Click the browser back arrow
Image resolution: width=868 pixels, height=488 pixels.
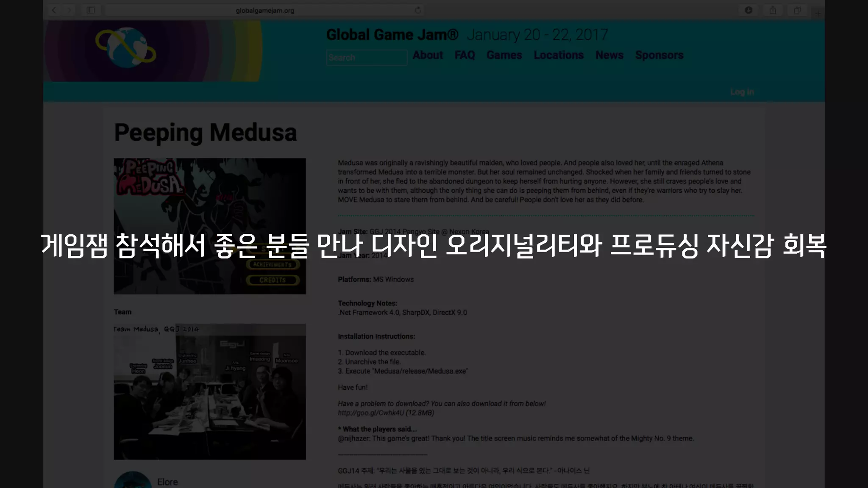pos(54,10)
